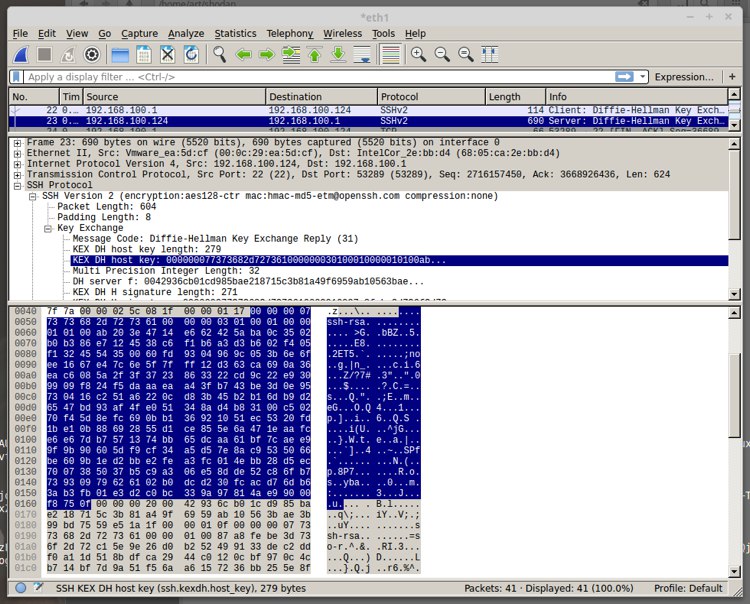Open the Statistics menu

[x=235, y=33]
